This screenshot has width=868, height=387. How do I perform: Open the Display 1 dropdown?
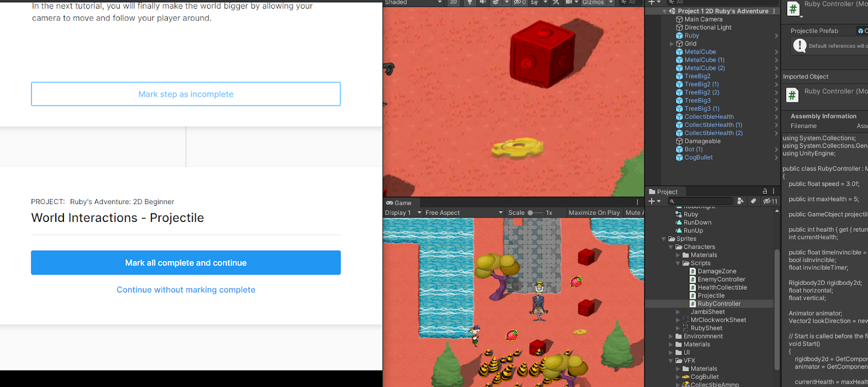coord(403,213)
